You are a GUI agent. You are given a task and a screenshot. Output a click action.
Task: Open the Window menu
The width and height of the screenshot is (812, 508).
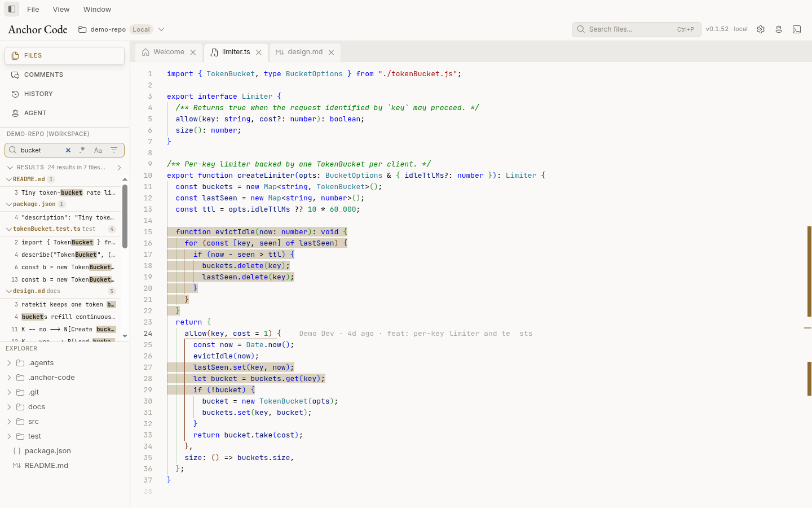(x=97, y=9)
